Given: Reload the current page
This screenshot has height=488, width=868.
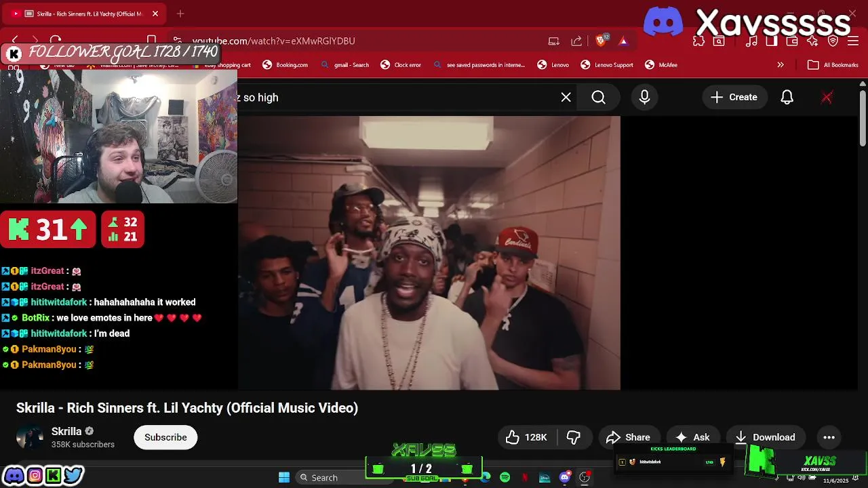Looking at the screenshot, I should [x=56, y=41].
